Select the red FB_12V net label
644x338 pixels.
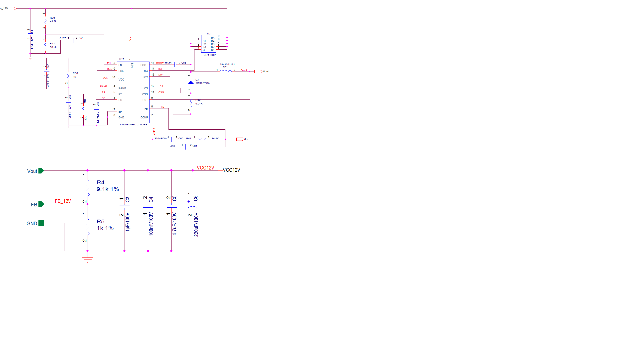[x=63, y=201]
